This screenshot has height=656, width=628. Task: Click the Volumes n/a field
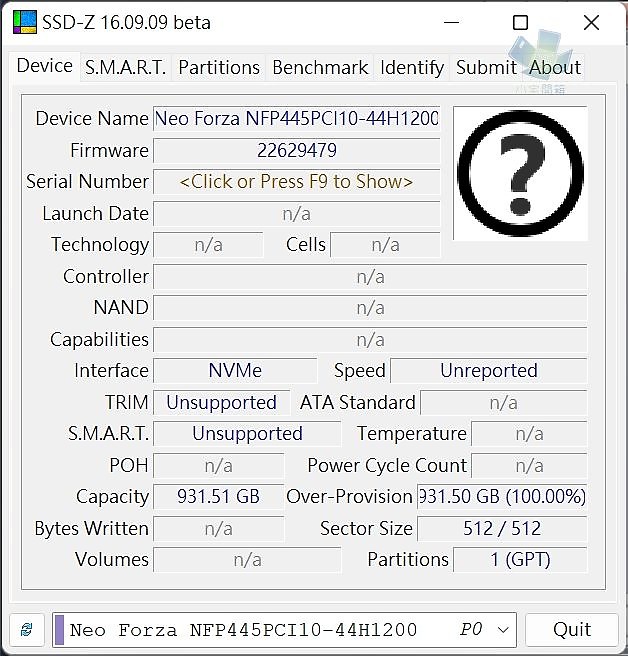247,559
